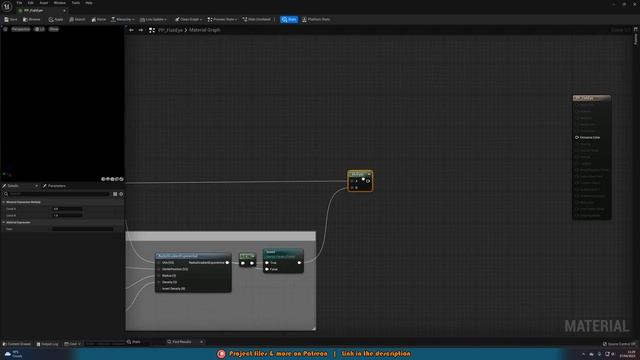Image resolution: width=640 pixels, height=360 pixels.
Task: Click the Multiply node B input pin
Action: (352, 187)
